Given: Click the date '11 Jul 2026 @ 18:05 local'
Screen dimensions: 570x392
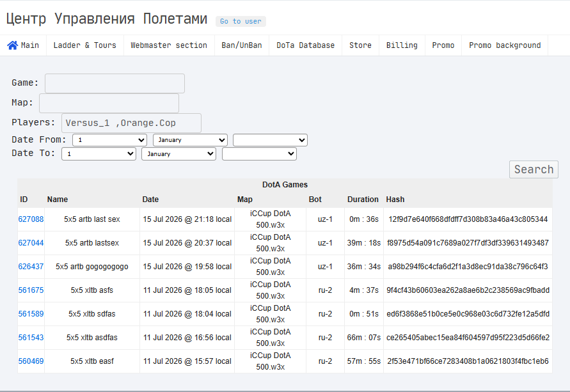Looking at the screenshot, I should (187, 290).
